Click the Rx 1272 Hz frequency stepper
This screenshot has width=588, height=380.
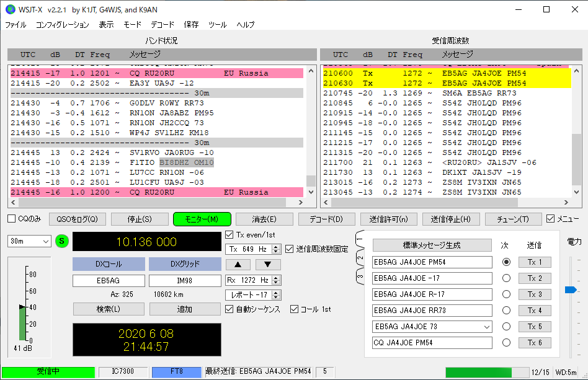point(253,280)
